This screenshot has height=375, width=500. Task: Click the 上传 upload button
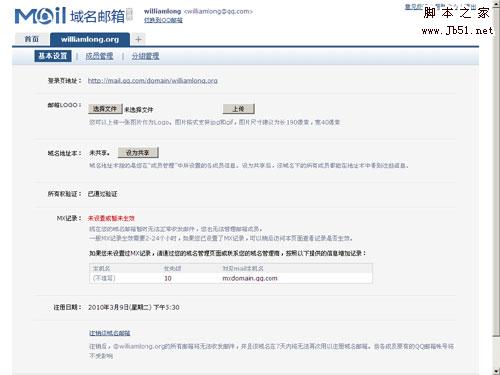[239, 109]
